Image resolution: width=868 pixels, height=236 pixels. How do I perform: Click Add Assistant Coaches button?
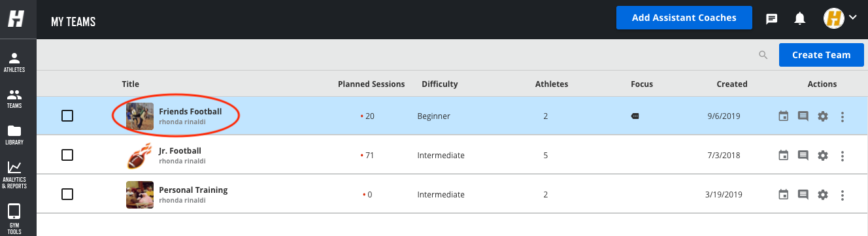(x=684, y=18)
